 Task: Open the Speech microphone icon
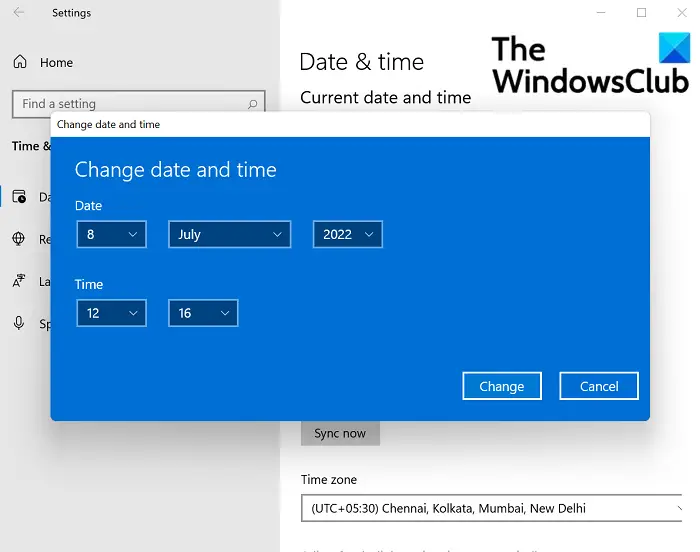point(19,323)
